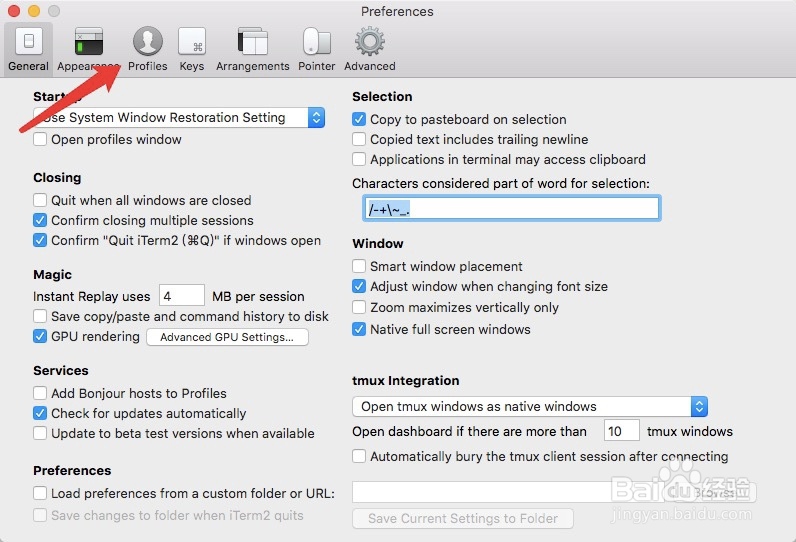This screenshot has width=796, height=542.
Task: Open the tmux windows mode dropdown
Action: tap(530, 406)
